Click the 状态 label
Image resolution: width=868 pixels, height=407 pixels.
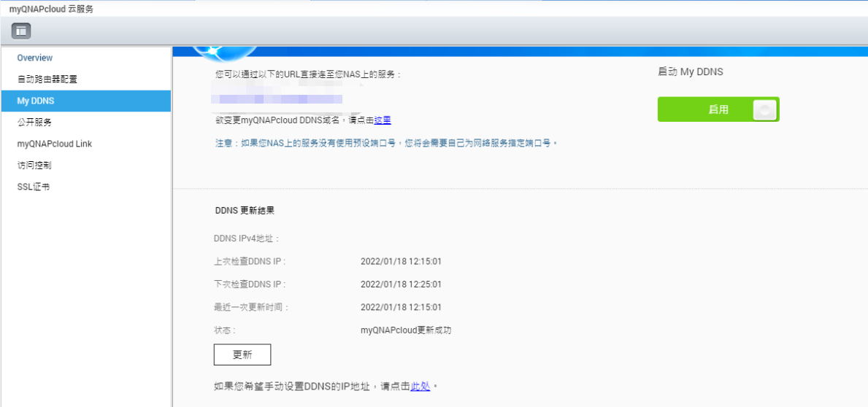(225, 330)
